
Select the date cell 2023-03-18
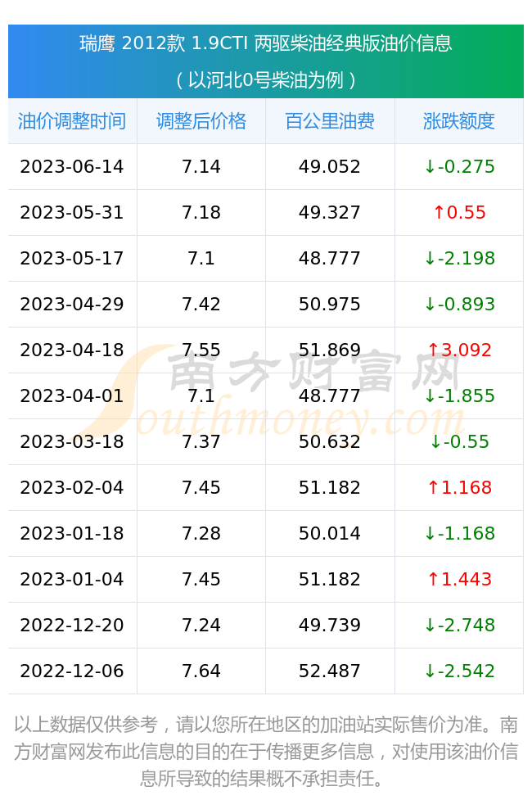coord(72,442)
